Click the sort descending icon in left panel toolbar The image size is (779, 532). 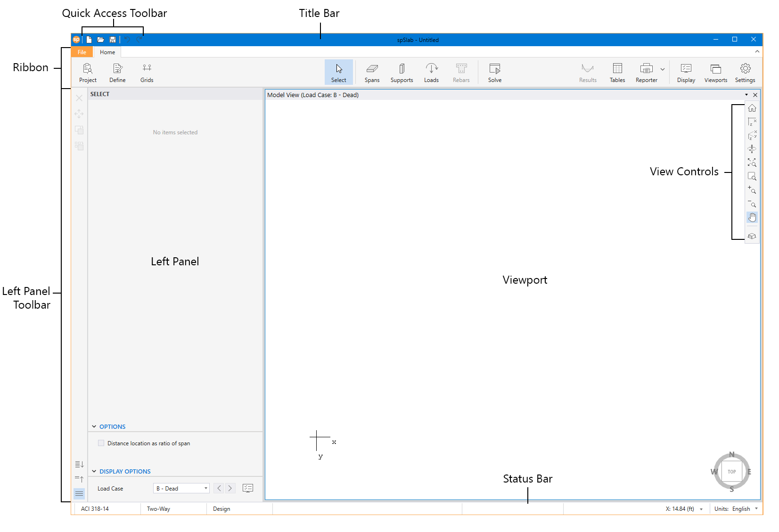79,465
